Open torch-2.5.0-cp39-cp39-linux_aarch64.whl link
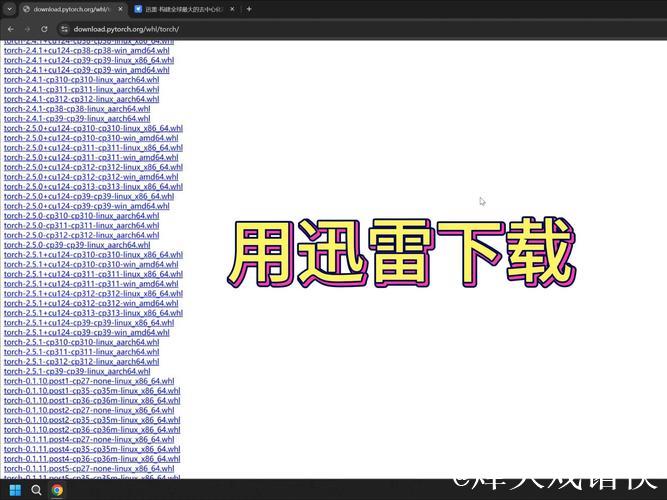The height and width of the screenshot is (500, 667). pos(77,245)
